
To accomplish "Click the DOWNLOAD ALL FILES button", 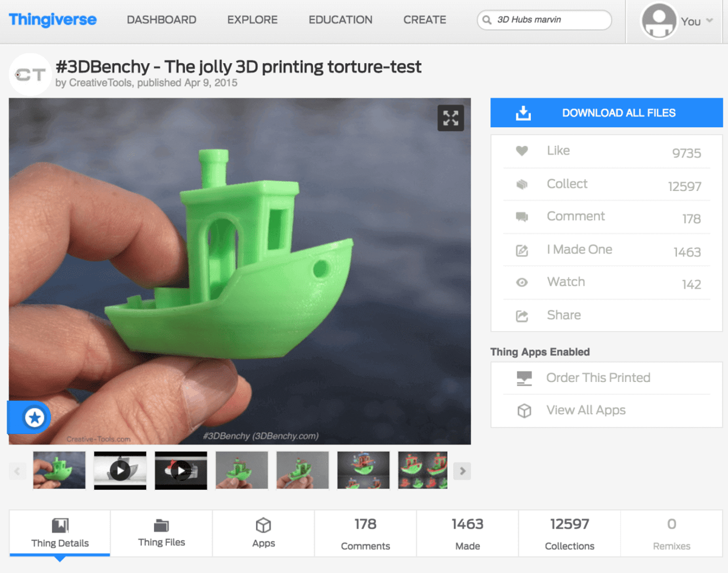I will click(x=607, y=113).
